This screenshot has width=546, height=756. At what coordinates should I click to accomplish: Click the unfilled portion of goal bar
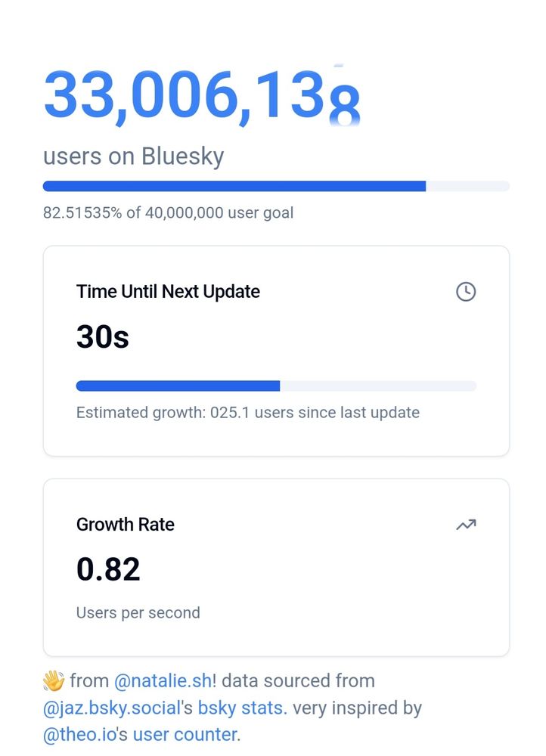pyautogui.click(x=468, y=186)
